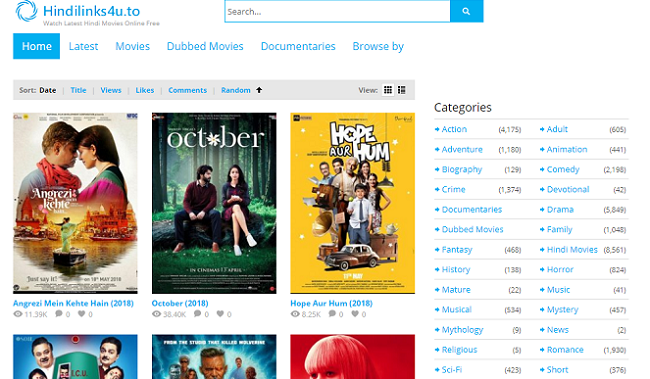This screenshot has width=650, height=379.
Task: Open the Adventure category
Action: 462,149
